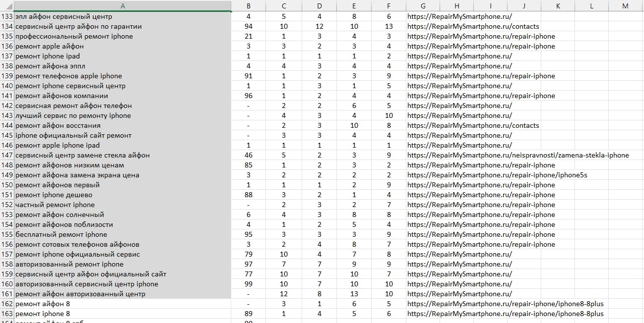The height and width of the screenshot is (323, 644).
Task: Click cell 'ремонт айфонов первый'
Action: pos(123,185)
